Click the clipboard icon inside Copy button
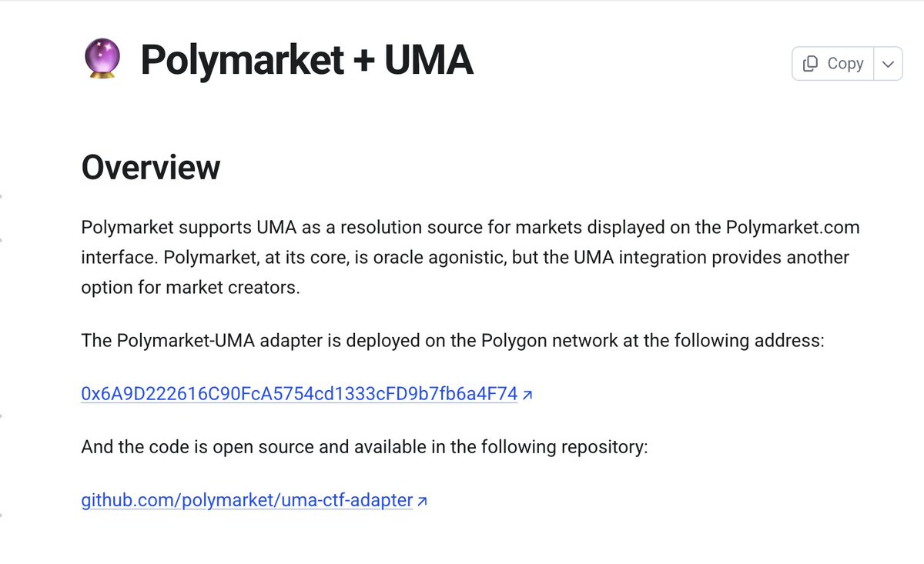 pos(810,64)
